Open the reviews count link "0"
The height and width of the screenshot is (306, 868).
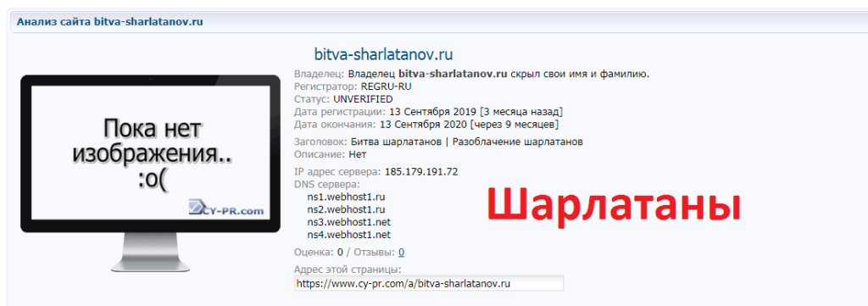point(401,253)
